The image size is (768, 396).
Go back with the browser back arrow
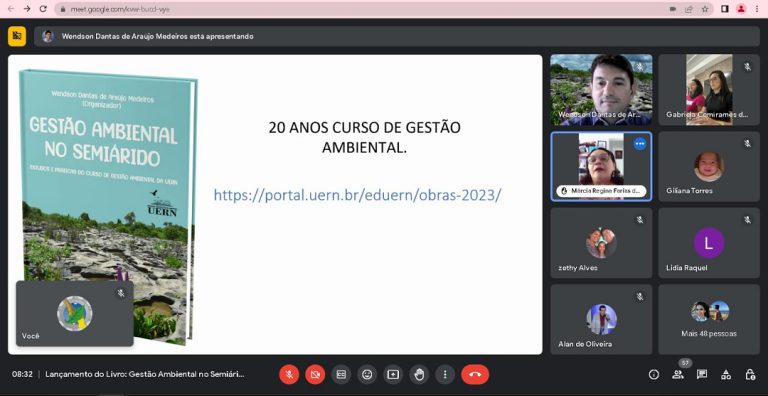11,9
